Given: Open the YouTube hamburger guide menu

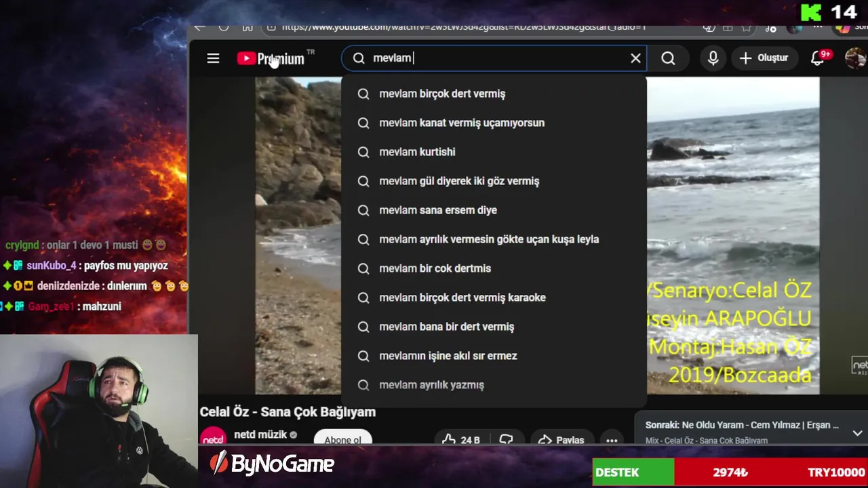Looking at the screenshot, I should coord(213,58).
